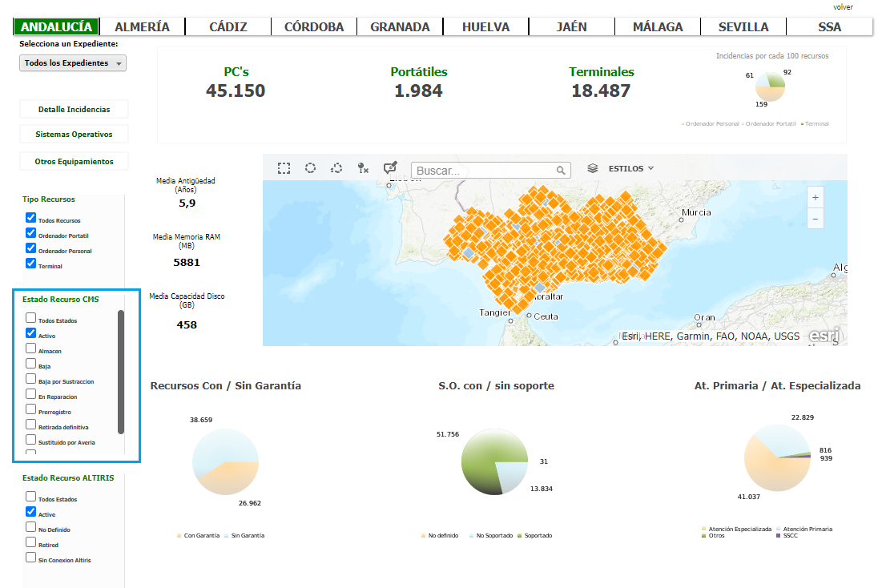This screenshot has width=882, height=588.
Task: Click the PC's count 45.150
Action: [x=236, y=91]
